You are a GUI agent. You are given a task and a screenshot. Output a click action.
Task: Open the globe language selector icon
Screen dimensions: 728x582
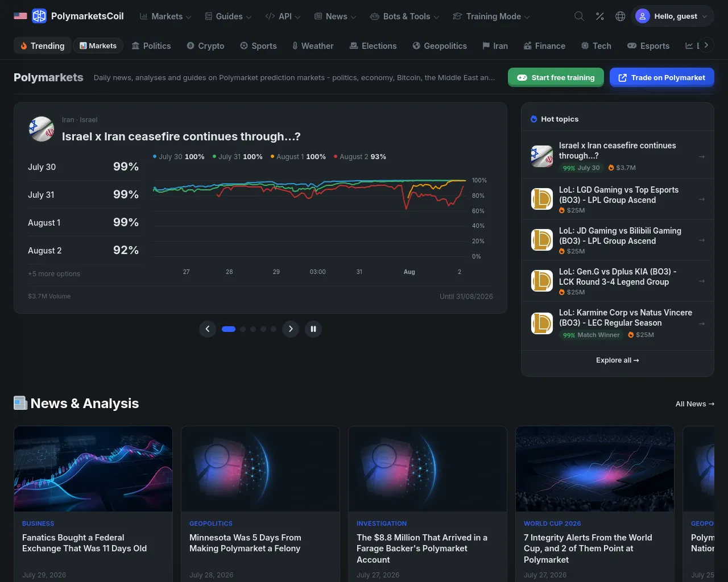coord(621,16)
